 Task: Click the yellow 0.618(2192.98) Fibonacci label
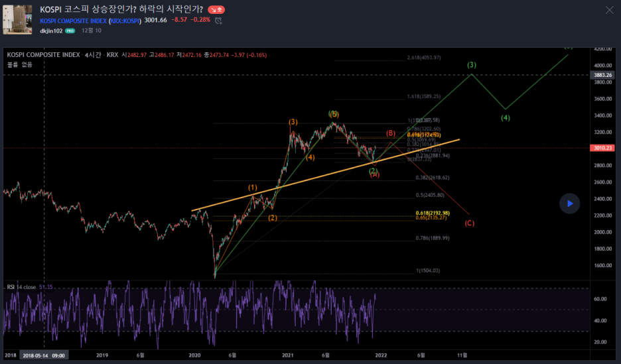(x=433, y=213)
